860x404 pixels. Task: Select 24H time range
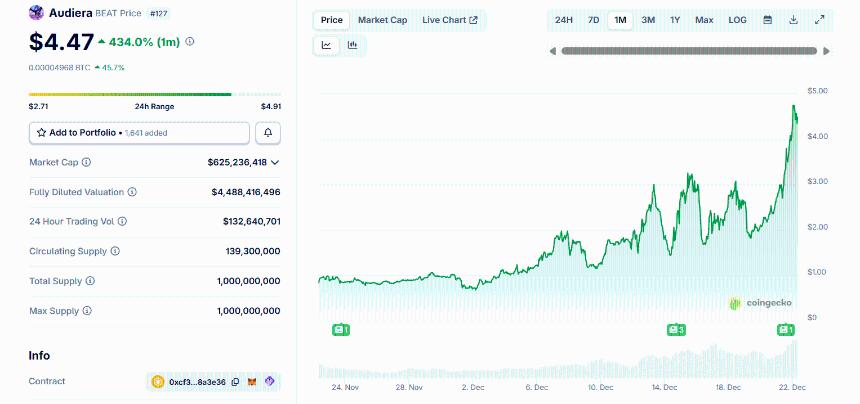[x=564, y=20]
